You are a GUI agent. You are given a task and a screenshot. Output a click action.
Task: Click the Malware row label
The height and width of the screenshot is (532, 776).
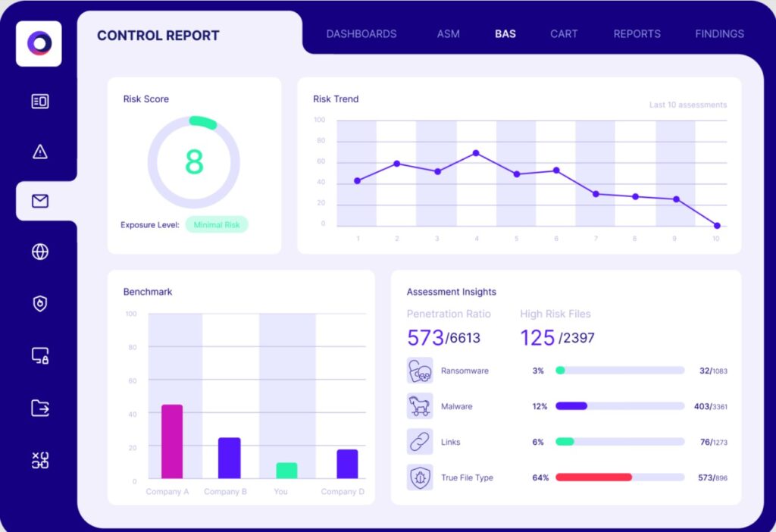click(456, 406)
